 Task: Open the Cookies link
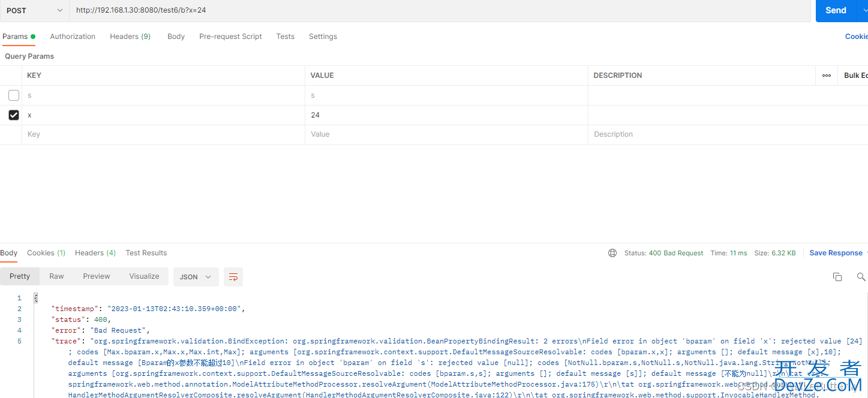pos(857,37)
